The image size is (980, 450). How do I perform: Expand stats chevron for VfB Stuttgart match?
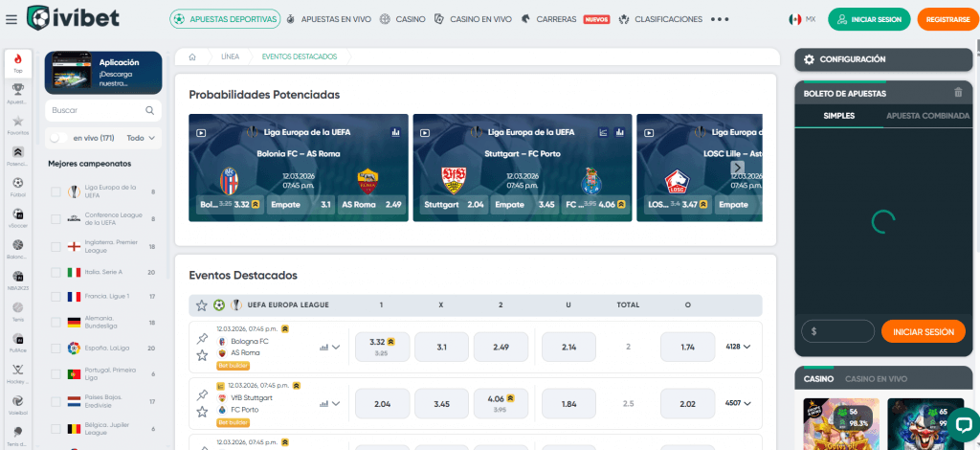pos(336,403)
